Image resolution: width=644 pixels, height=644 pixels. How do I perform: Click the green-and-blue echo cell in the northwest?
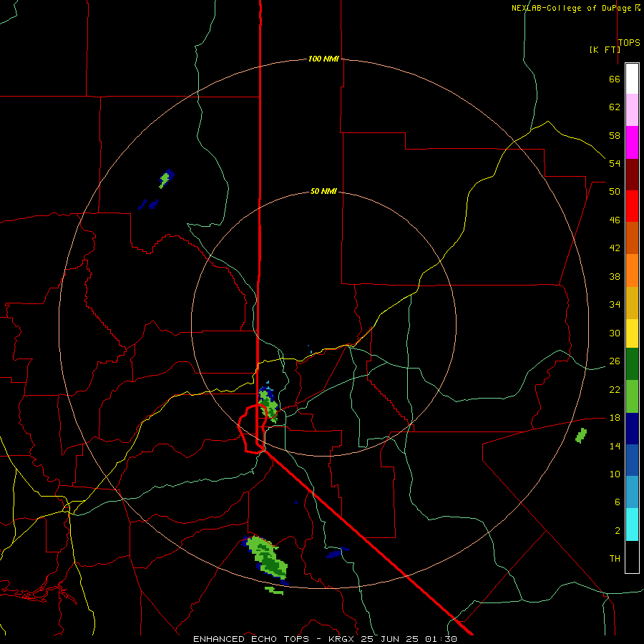166,179
